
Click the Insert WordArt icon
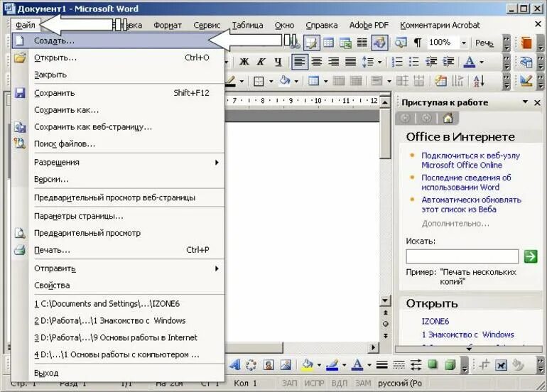(x=234, y=365)
